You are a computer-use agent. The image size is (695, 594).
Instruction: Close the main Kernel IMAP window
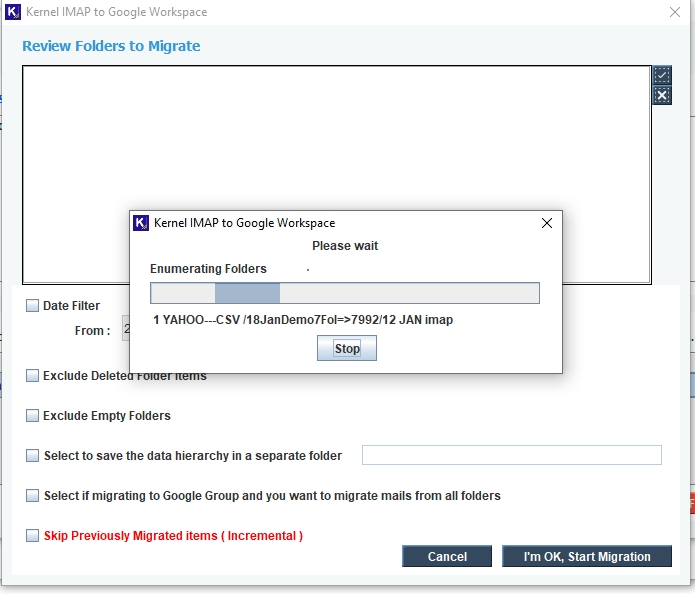click(x=675, y=12)
